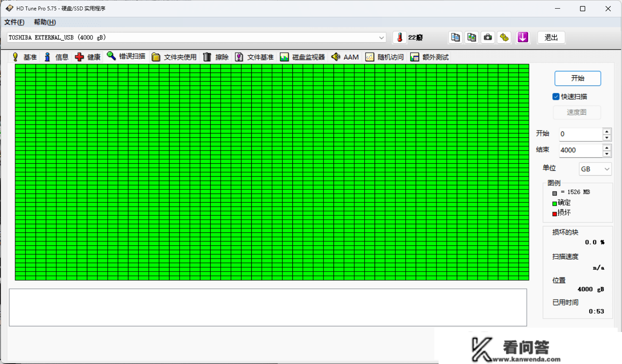The image size is (622, 364).
Task: Switch to the 基准 benchmark tab
Action: pyautogui.click(x=25, y=57)
